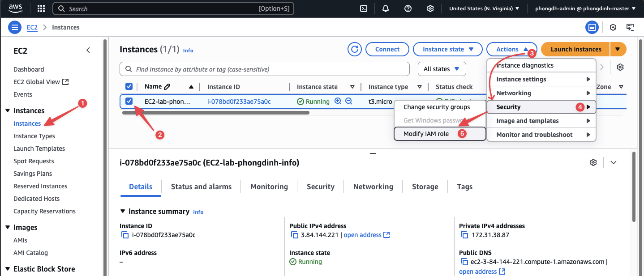The width and height of the screenshot is (644, 276).
Task: Click the monitor icon in breadcrumb bar
Action: point(630,27)
